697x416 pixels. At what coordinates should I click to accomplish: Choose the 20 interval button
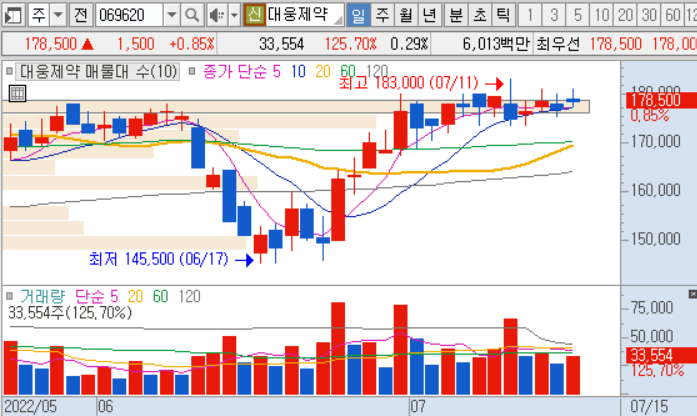click(625, 15)
